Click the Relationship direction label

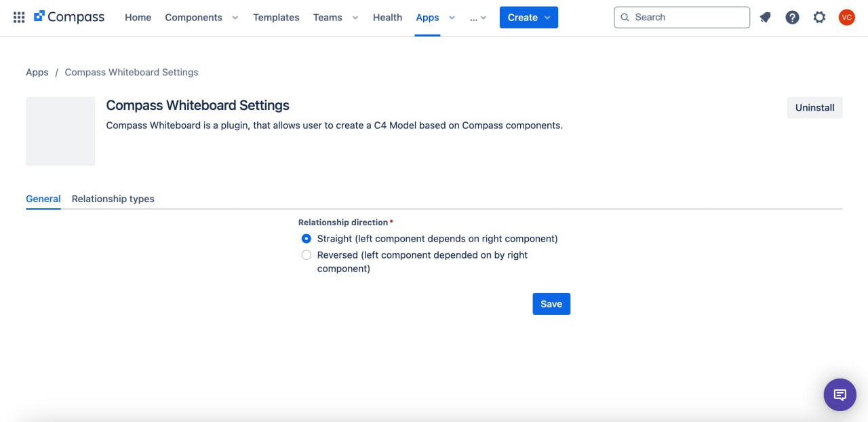(343, 223)
